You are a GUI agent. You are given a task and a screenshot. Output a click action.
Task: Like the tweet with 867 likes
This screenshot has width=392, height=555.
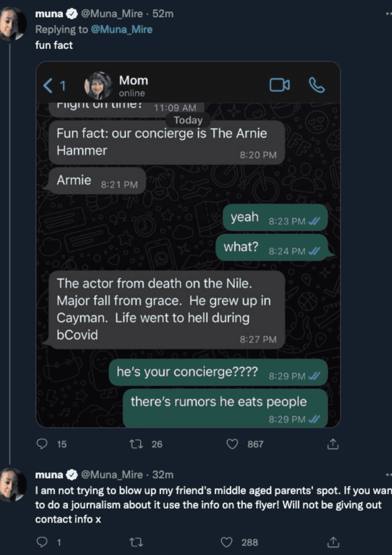[x=232, y=444]
